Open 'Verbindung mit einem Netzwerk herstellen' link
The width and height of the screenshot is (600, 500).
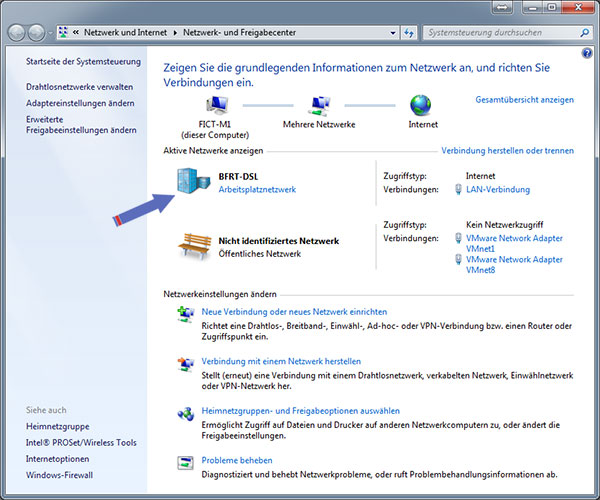click(x=281, y=362)
